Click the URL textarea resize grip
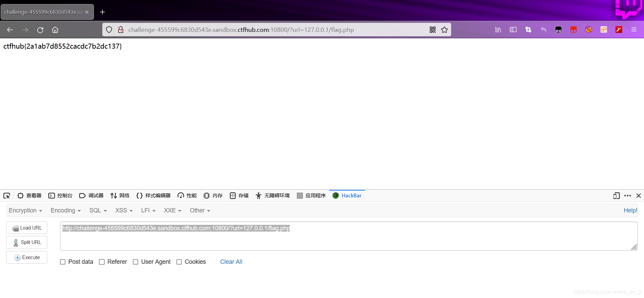This screenshot has width=644, height=298. click(x=634, y=247)
